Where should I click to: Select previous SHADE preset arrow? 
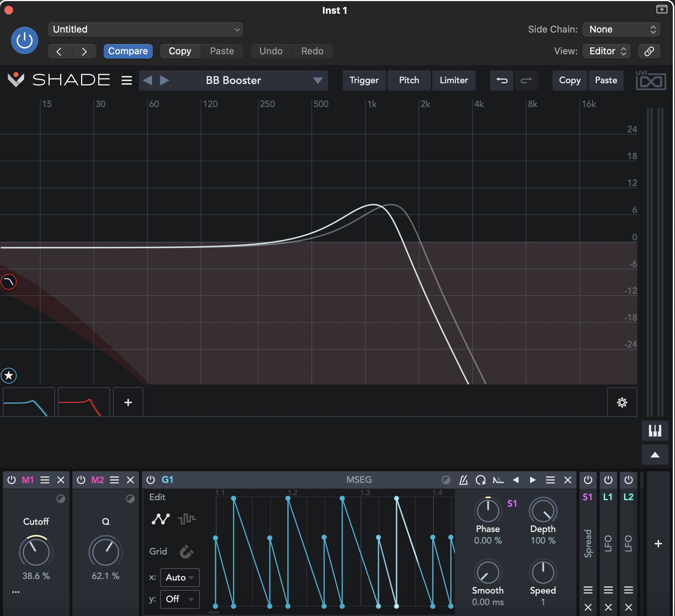click(x=147, y=80)
